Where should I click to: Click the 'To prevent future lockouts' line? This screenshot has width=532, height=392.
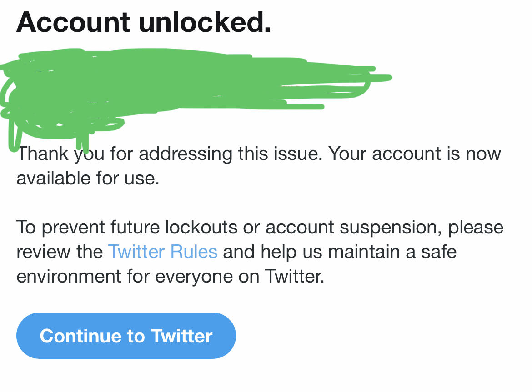pos(260,227)
